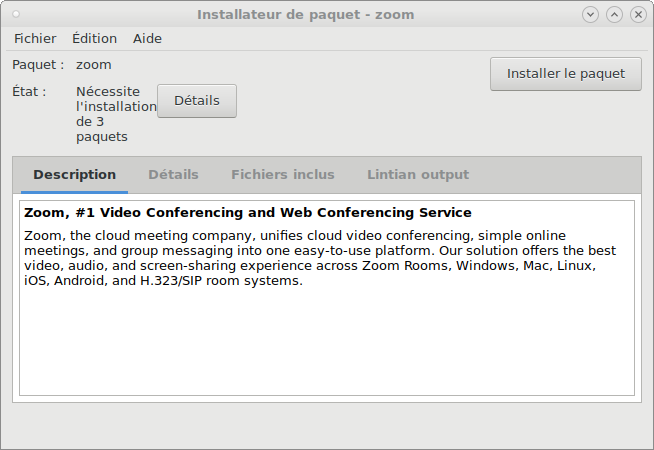Switch to the Fichiers inclus tab
Image resolution: width=654 pixels, height=450 pixels.
click(x=283, y=175)
